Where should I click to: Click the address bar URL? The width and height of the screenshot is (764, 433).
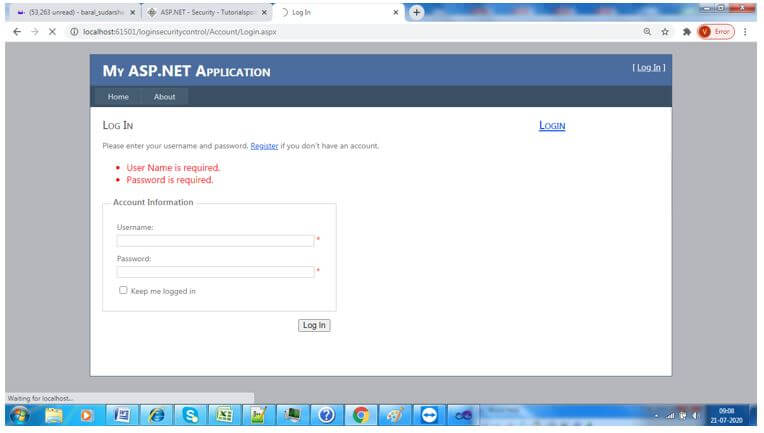point(179,32)
